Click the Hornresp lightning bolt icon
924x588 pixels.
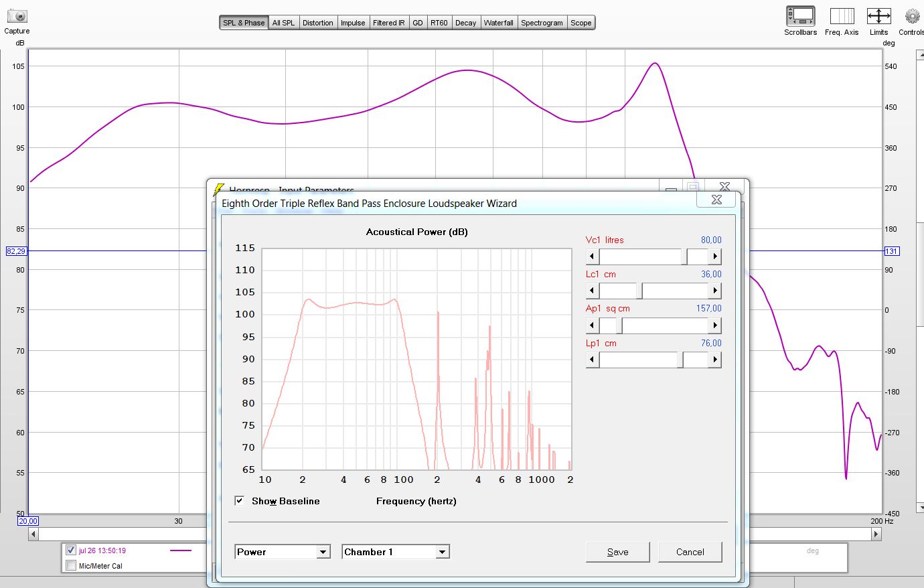[x=218, y=190]
